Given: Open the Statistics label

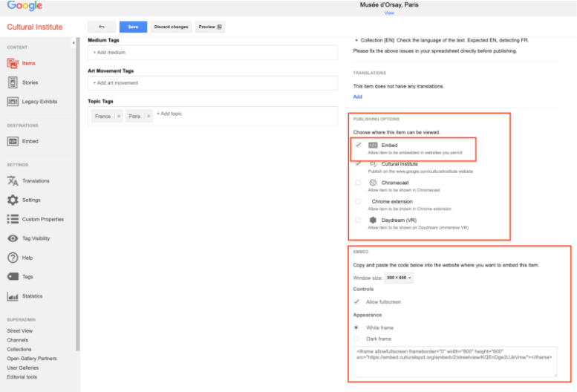Looking at the screenshot, I should (33, 296).
